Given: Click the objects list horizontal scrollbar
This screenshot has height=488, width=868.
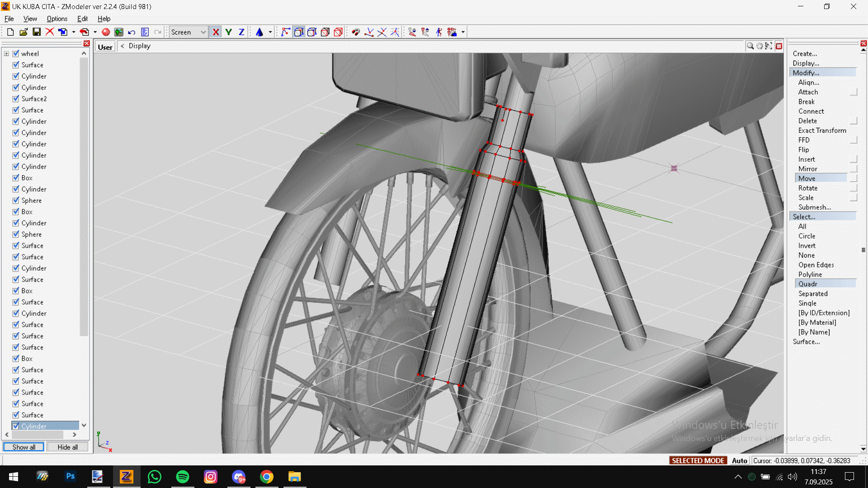Looking at the screenshot, I should coord(37,435).
